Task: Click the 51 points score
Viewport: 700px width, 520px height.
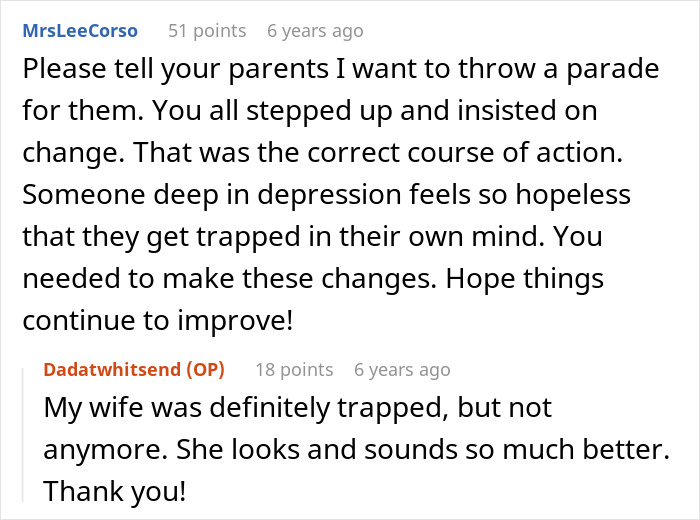Action: pos(207,31)
